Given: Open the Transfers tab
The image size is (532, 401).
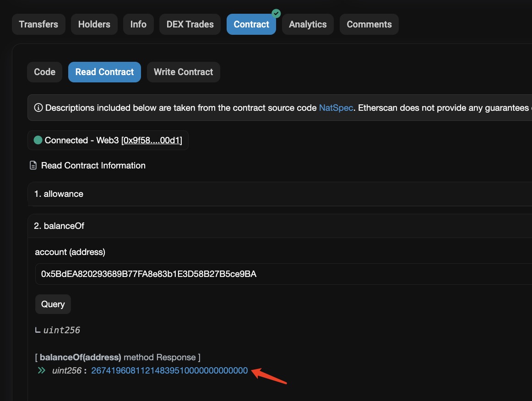Looking at the screenshot, I should click(x=38, y=24).
